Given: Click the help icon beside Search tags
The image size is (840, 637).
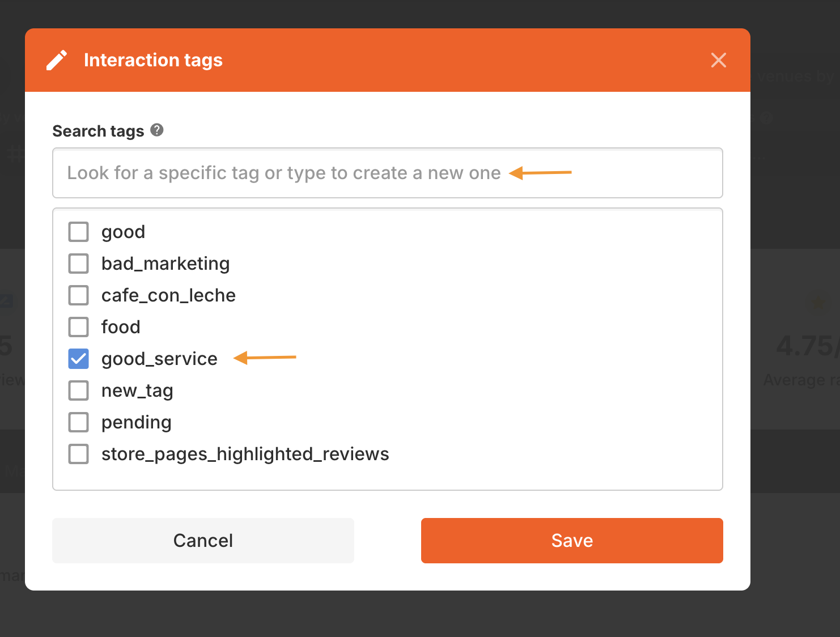Looking at the screenshot, I should [x=157, y=130].
